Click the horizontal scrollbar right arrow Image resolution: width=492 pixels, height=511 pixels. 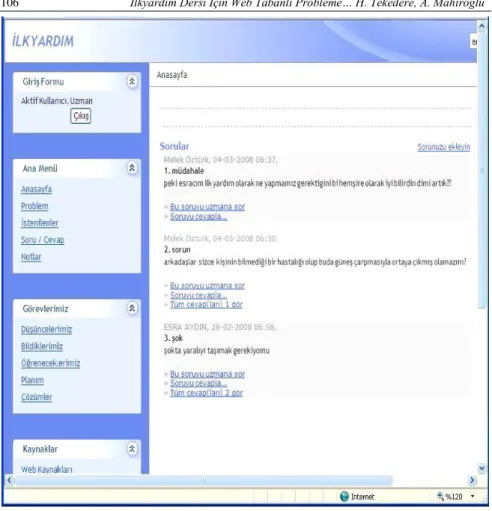click(x=472, y=480)
